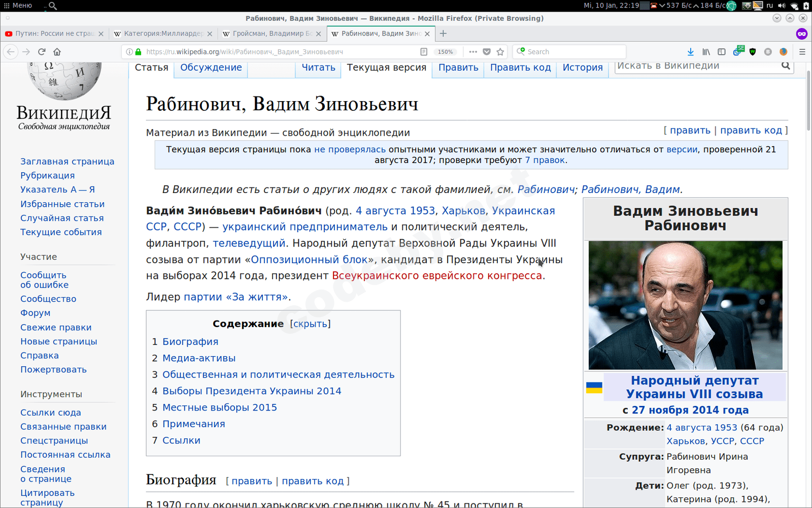Collapse the Содержание box via скрыть

point(310,323)
